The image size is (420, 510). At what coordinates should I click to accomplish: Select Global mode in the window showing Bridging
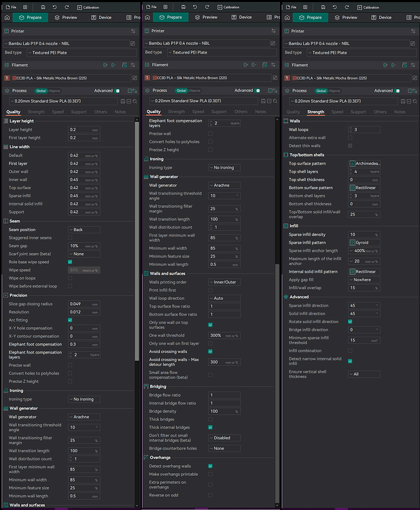(x=181, y=90)
